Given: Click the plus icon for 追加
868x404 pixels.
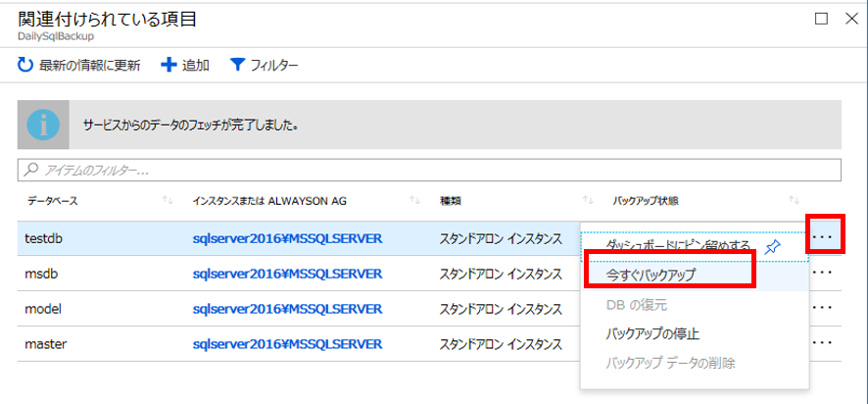Looking at the screenshot, I should pyautogui.click(x=168, y=66).
